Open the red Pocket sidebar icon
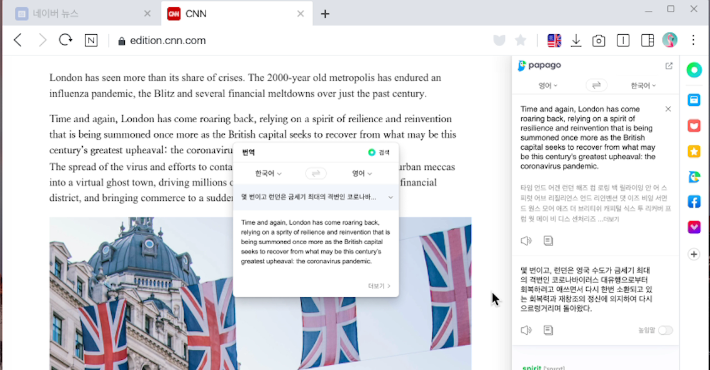Screen dimensions: 710x370 point(694,125)
